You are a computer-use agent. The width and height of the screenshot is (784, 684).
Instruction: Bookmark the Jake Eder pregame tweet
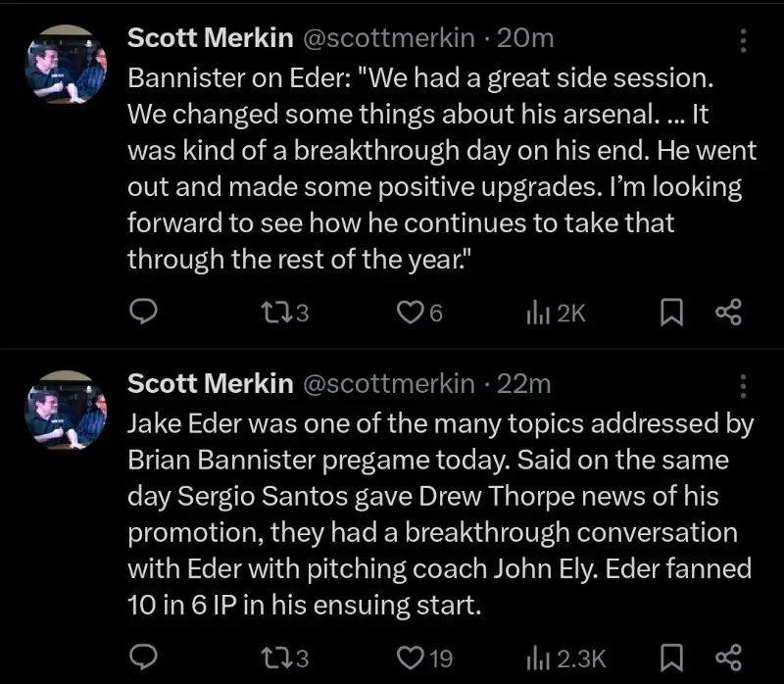(x=670, y=656)
